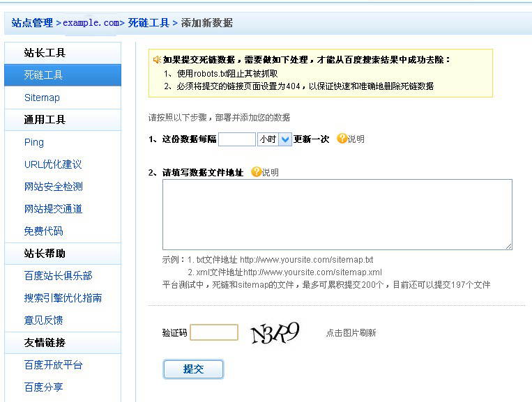This screenshot has height=402, width=532.
Task: Click 说明 link next to 更新一次
Action: 356,139
